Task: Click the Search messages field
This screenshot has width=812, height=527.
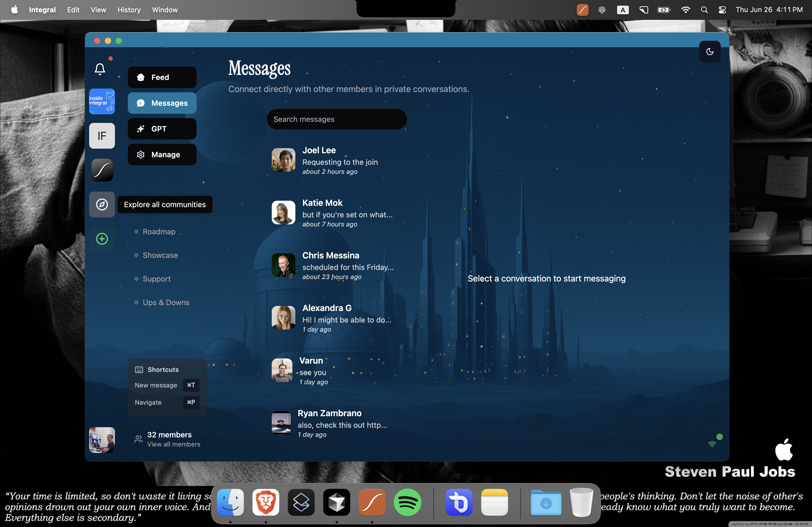Action: [336, 119]
